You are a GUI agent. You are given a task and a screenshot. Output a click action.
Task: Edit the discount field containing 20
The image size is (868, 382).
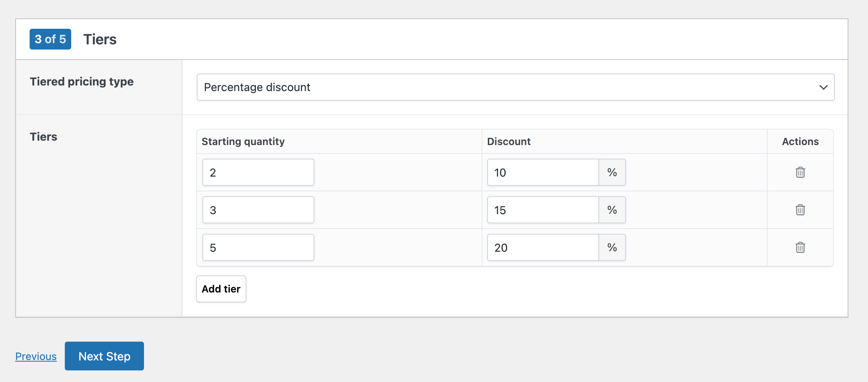tap(542, 247)
